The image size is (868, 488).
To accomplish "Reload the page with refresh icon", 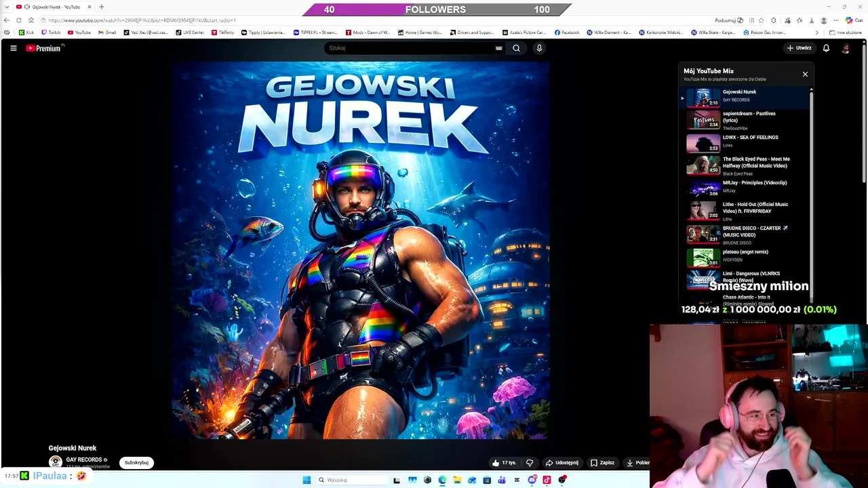I will pos(19,20).
